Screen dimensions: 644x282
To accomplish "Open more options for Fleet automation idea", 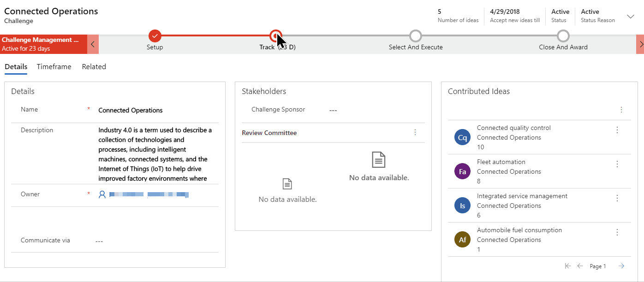I will (x=617, y=164).
